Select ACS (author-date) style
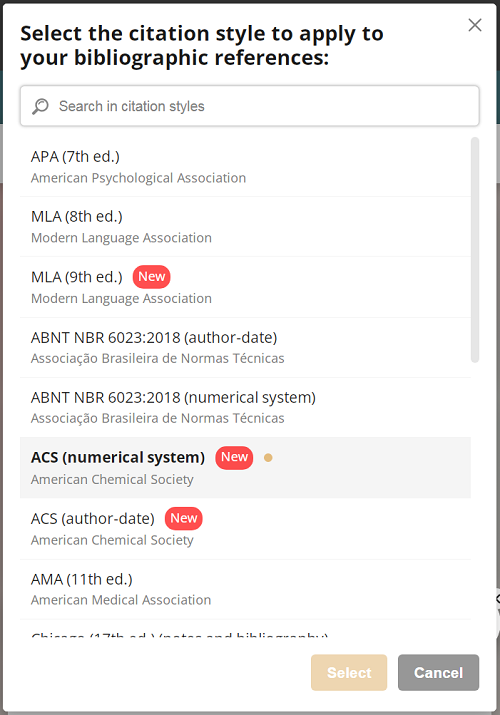The height and width of the screenshot is (715, 500). [x=245, y=528]
